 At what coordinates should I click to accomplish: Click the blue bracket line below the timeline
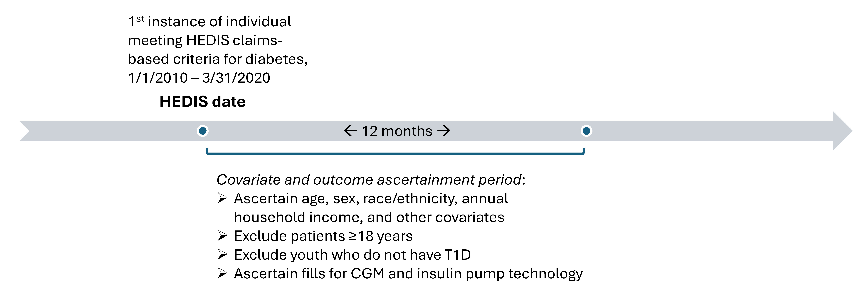click(395, 153)
